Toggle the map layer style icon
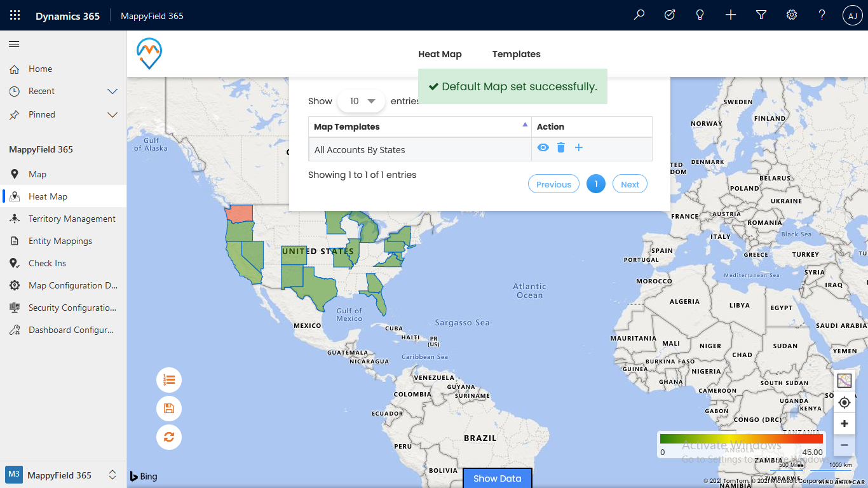The image size is (868, 488). click(x=844, y=381)
